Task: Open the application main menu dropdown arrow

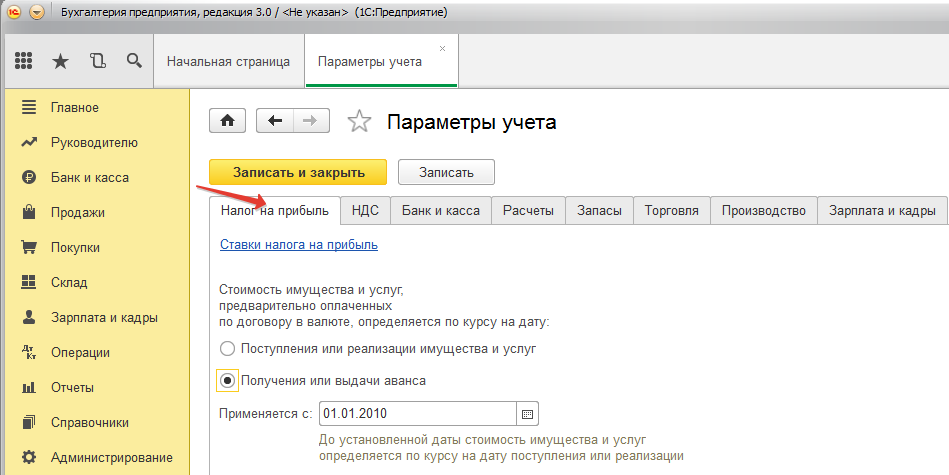Action: (37, 12)
